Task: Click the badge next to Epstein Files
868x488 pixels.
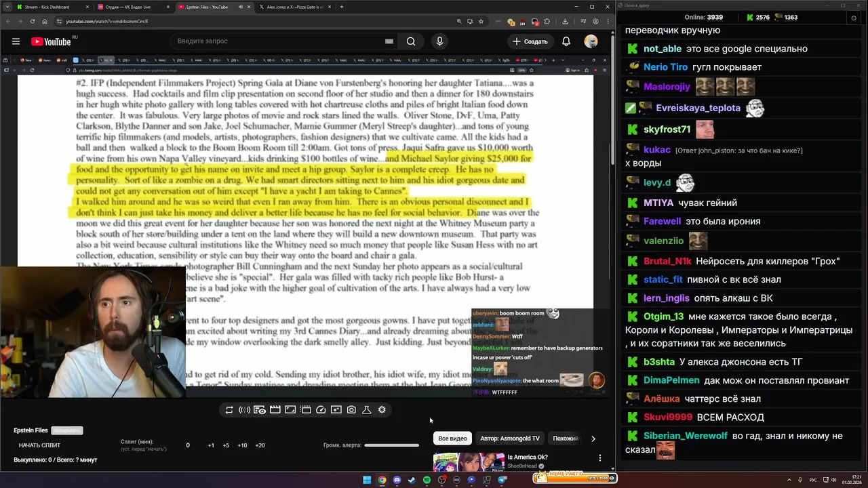Action: (x=67, y=430)
